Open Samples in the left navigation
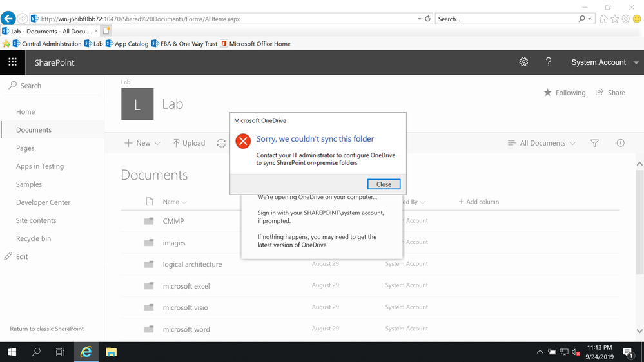 [x=29, y=184]
